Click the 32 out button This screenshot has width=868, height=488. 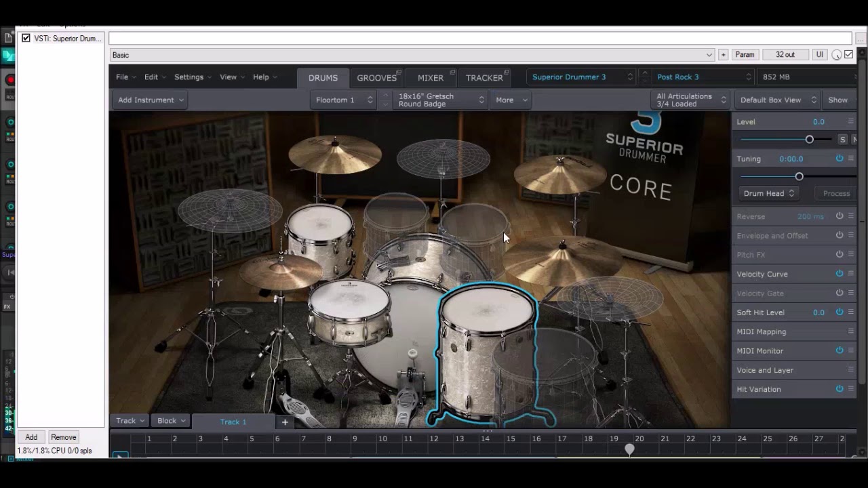coord(785,55)
